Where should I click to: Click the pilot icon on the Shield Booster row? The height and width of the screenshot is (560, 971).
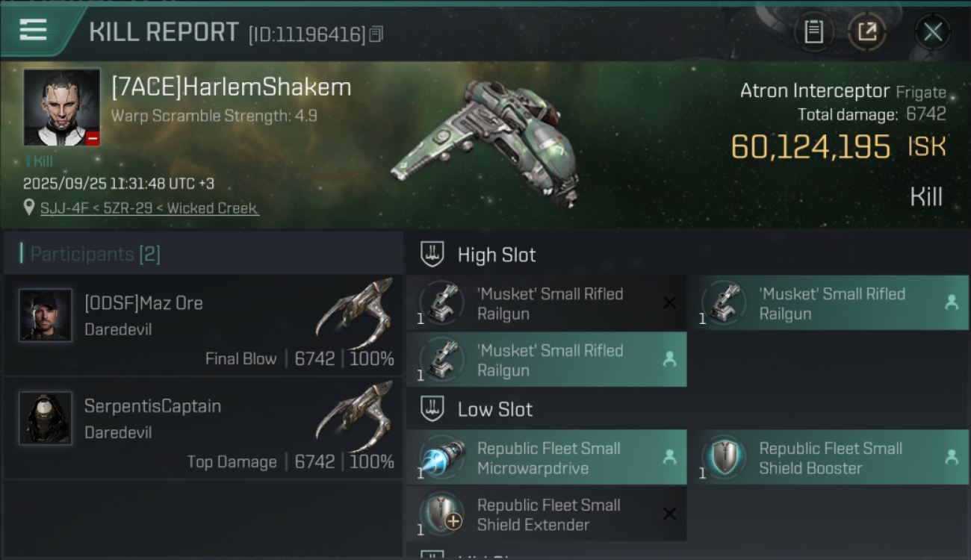pyautogui.click(x=951, y=457)
